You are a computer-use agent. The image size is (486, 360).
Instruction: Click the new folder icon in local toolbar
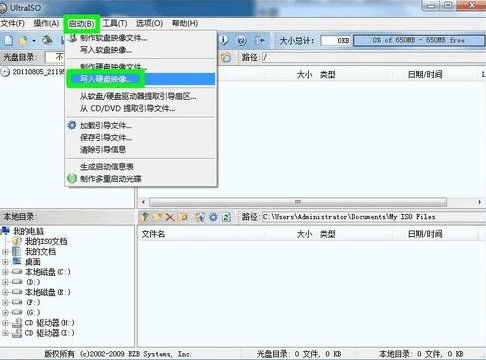click(157, 217)
